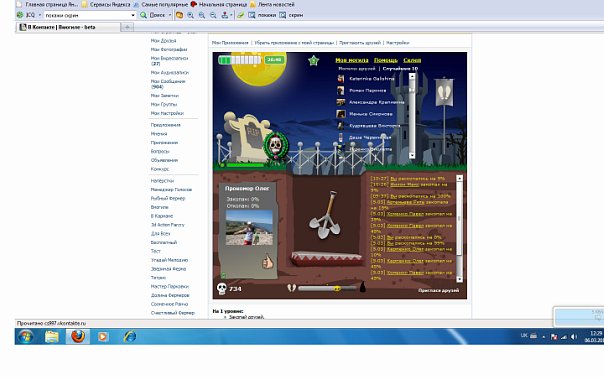Screen dimensions: 604x377
Task: Toggle the small green checkbox on the profile card
Action: click(x=224, y=275)
